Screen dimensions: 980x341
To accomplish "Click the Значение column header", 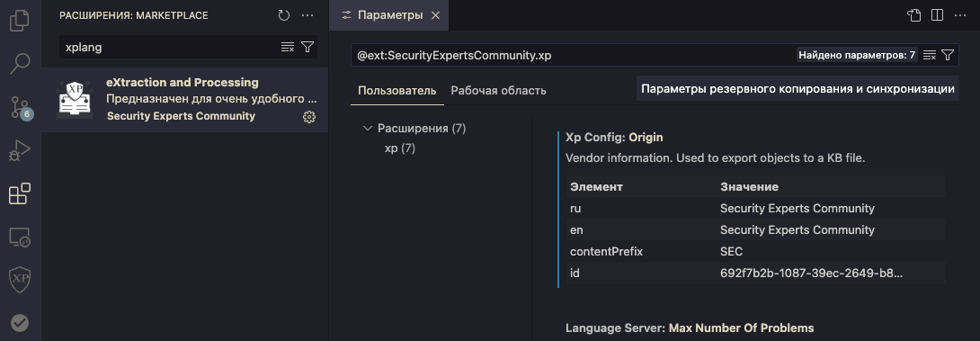I will (x=749, y=186).
